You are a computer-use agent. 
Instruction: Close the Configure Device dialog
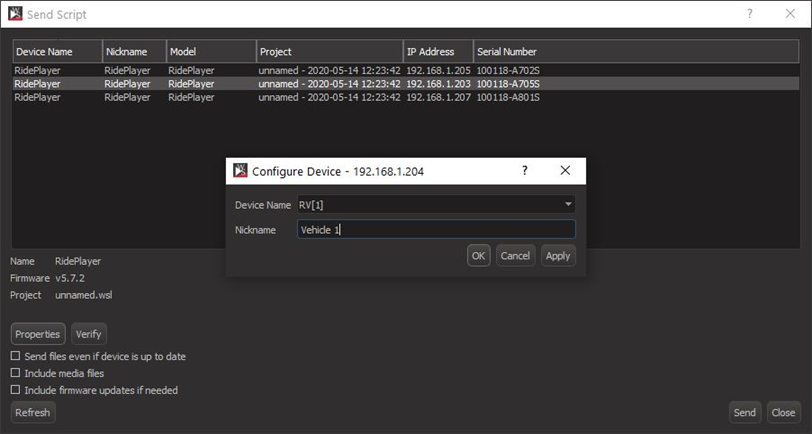[565, 170]
